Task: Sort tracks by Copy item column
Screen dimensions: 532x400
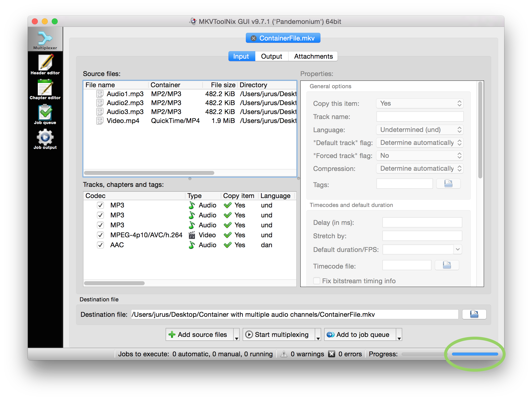Action: click(x=239, y=196)
